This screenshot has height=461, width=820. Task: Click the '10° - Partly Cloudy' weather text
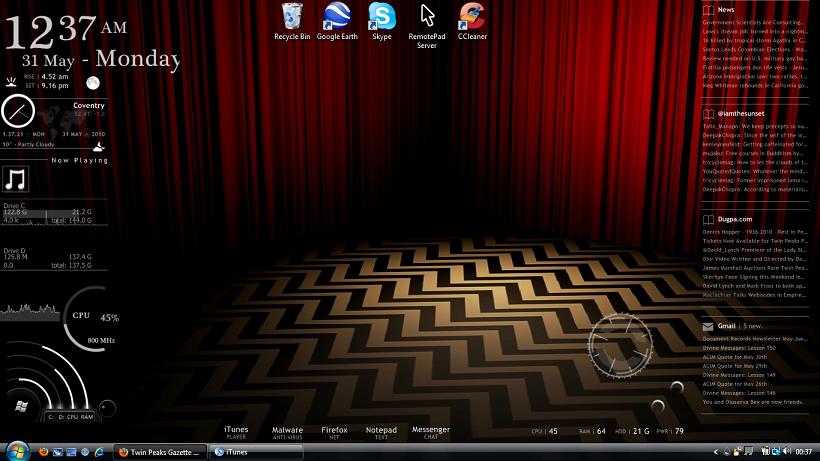(x=28, y=144)
